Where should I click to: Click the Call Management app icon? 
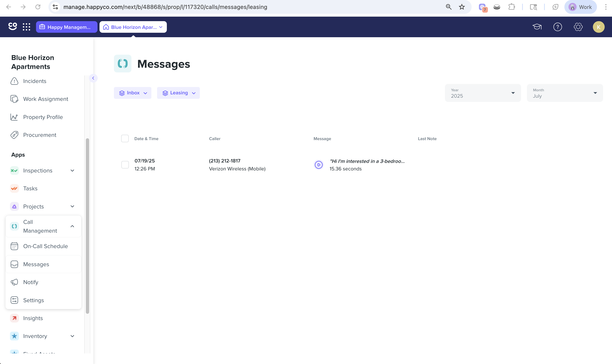coord(14,226)
